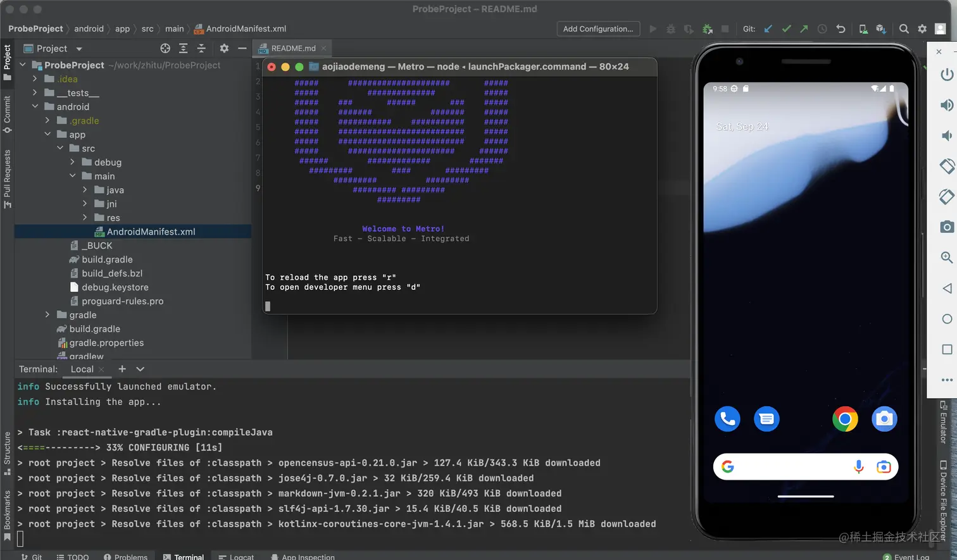
Task: Tap the emulator Home circle button
Action: pos(947,319)
